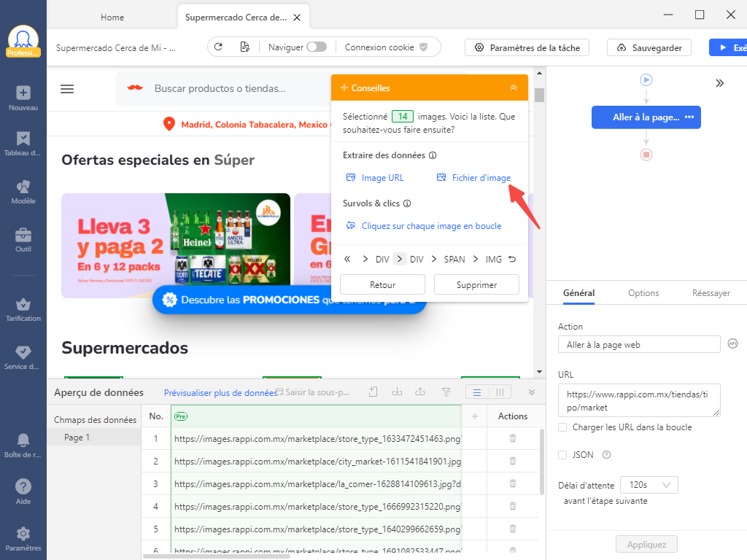
Task: Toggle the Naviguer switch
Action: tap(317, 47)
